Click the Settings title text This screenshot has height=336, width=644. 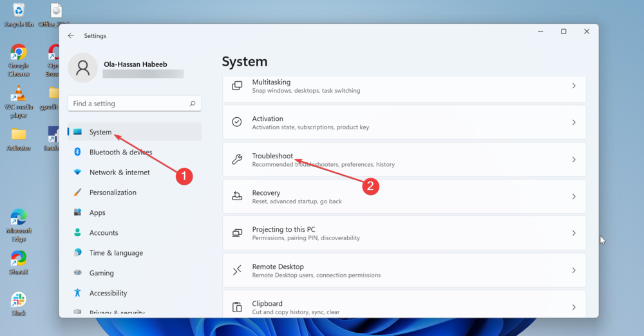95,36
